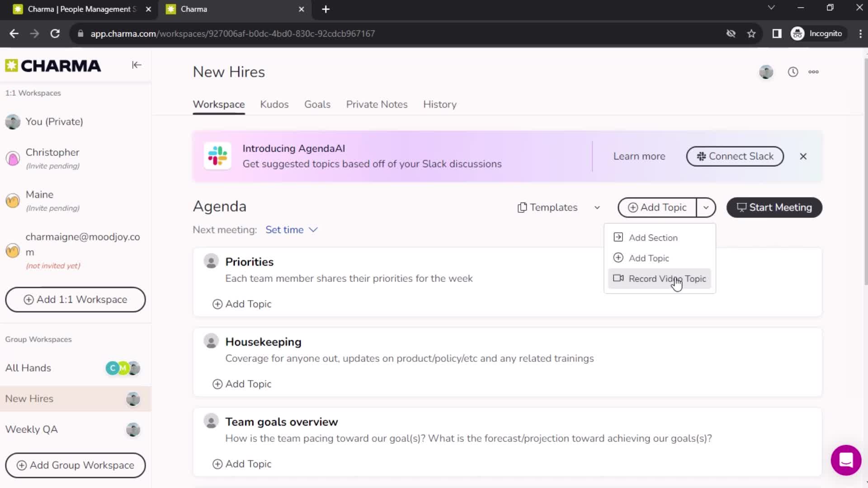
Task: Click the page vertical scrollbar
Action: click(x=865, y=172)
